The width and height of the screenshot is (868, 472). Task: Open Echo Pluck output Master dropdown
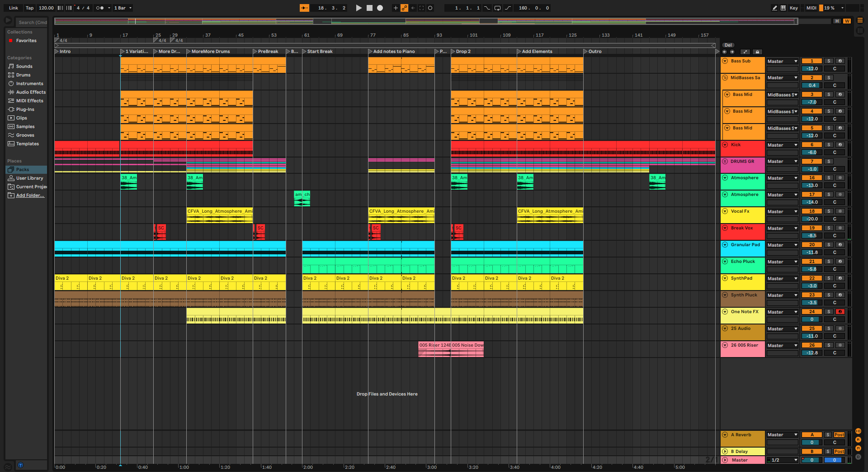(783, 262)
